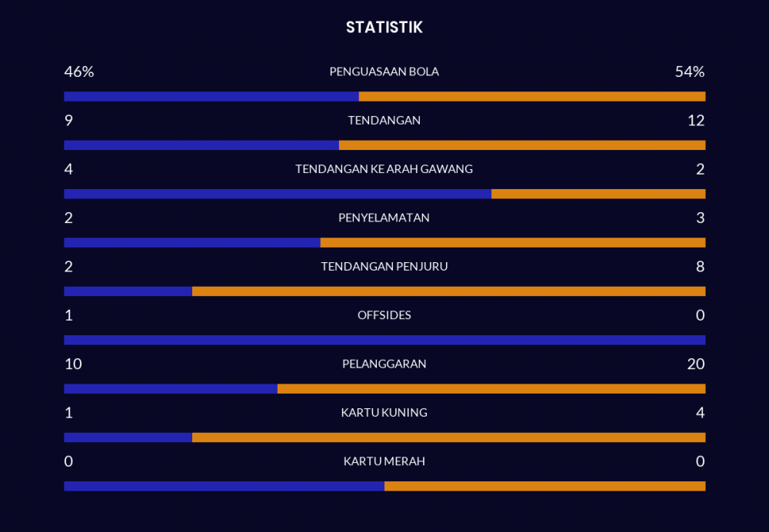Click the value 8 for Tendangan Penjuru
Viewport: 769px width, 532px height.
700,267
